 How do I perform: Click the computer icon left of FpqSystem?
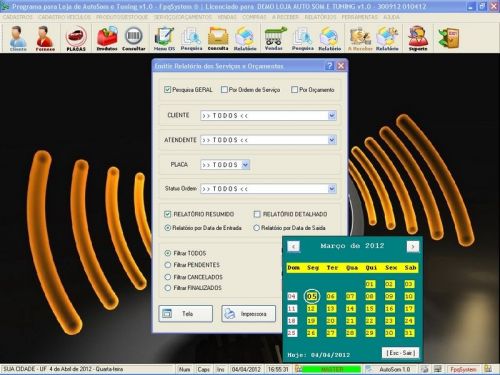(x=438, y=369)
